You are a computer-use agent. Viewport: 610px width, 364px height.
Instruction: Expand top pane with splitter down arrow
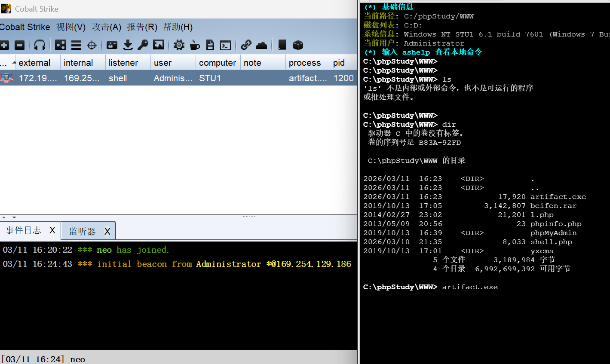(14, 217)
